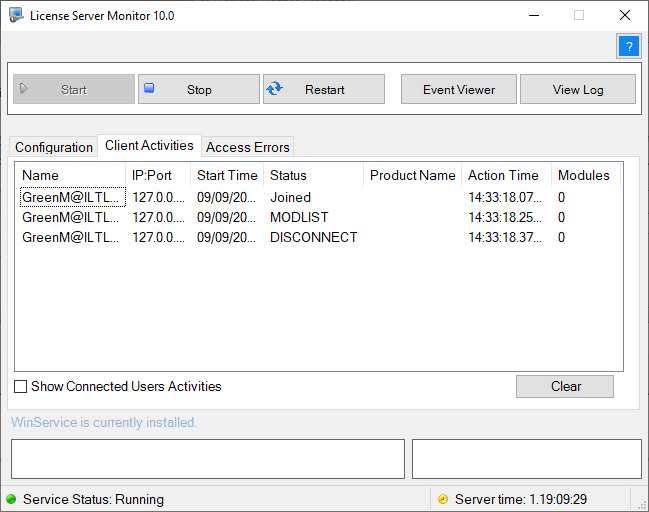This screenshot has height=512, width=649.
Task: Select the row with DISCONNECT status
Action: pos(319,237)
